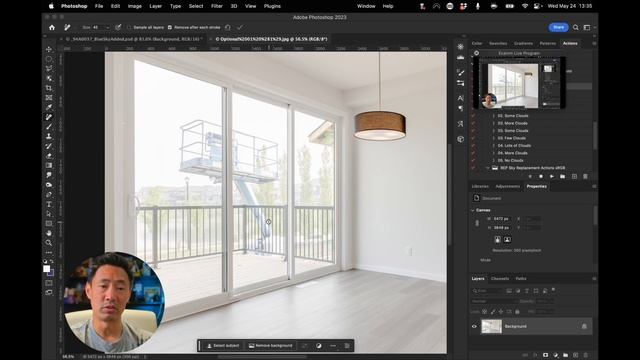640x360 pixels.
Task: Create new action set folder icon
Action: point(563,176)
